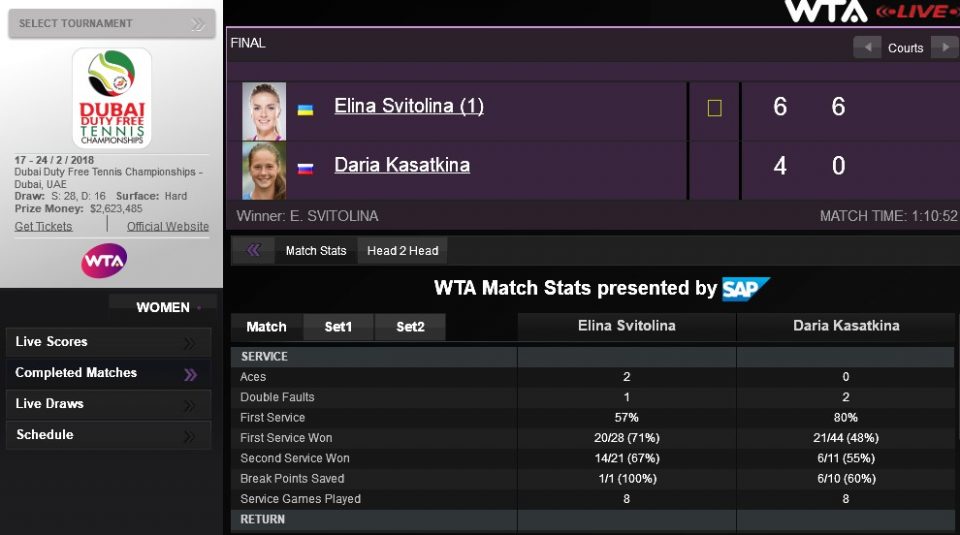Switch to the Head 2 Head tab

point(402,251)
